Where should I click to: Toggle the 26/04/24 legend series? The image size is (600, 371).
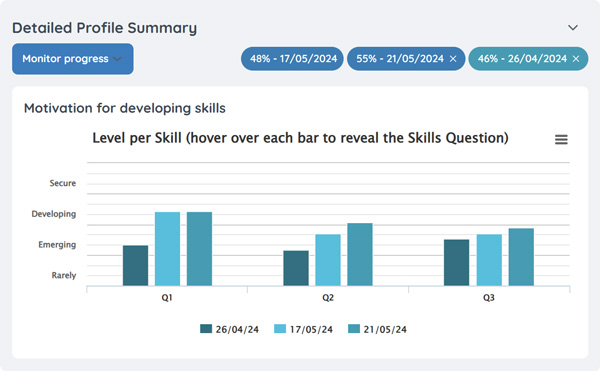[230, 329]
